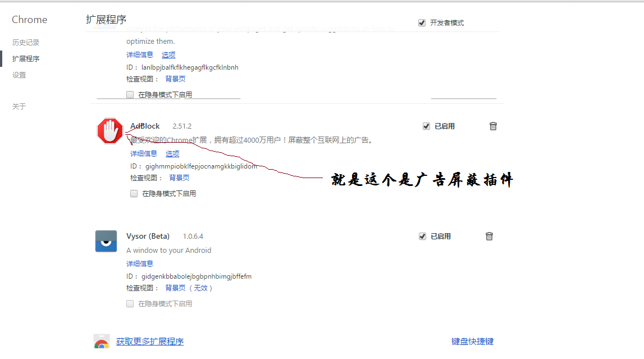Open 关于 in the Chrome sidebar
The image size is (644, 359).
click(19, 106)
